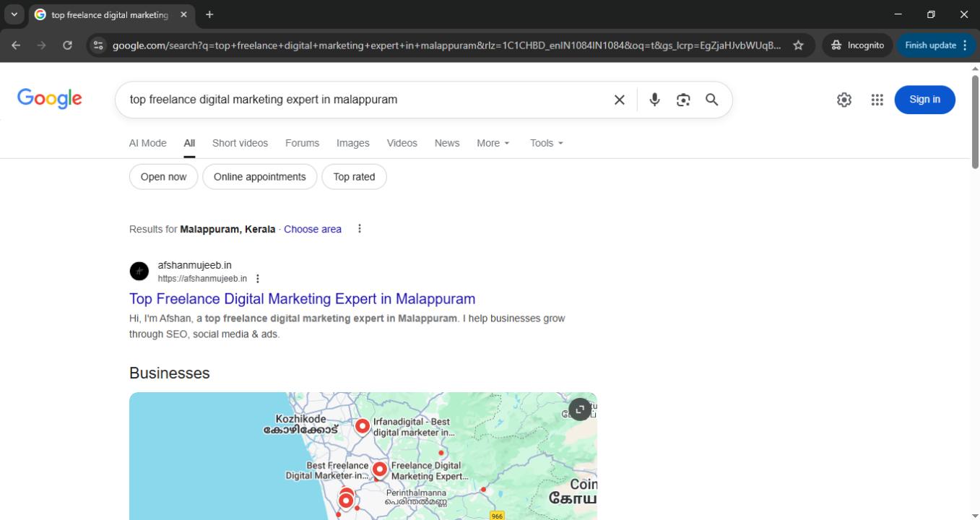Open Google Lens image search

point(683,100)
